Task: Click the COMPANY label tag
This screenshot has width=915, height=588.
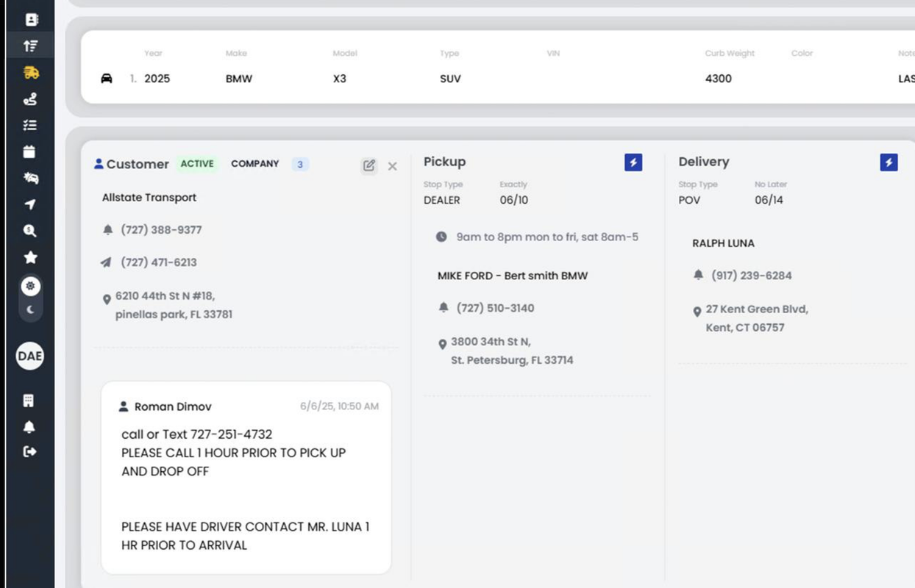Action: click(x=255, y=164)
